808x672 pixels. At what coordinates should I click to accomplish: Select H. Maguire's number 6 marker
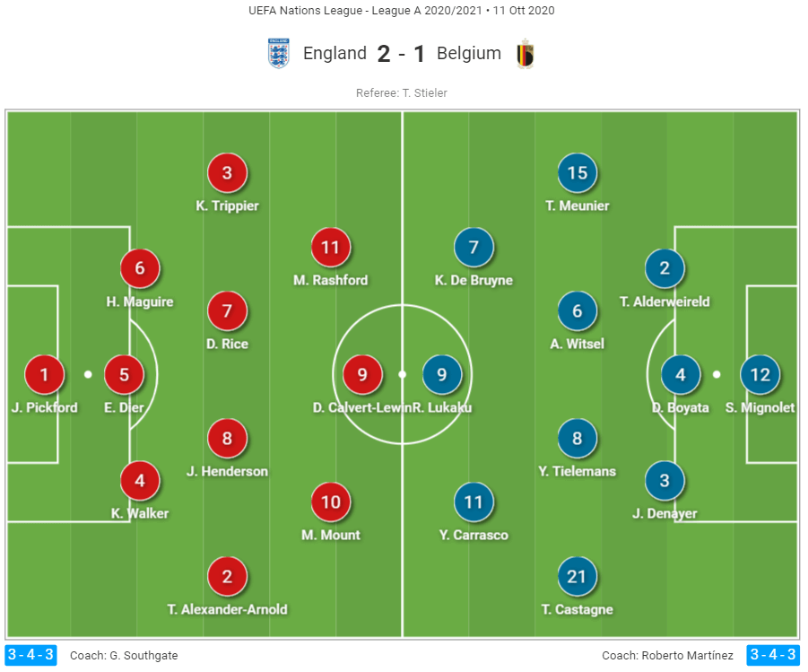pos(140,268)
